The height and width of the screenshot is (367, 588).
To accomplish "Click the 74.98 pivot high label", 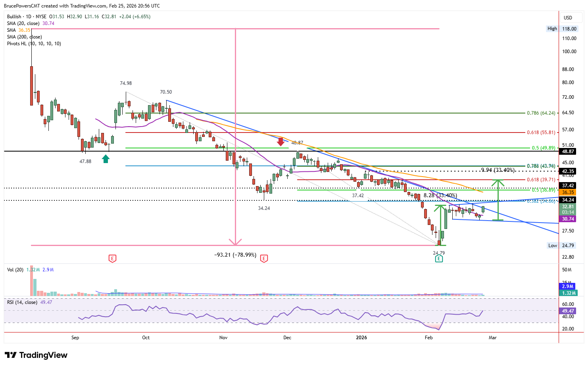I will (x=126, y=83).
